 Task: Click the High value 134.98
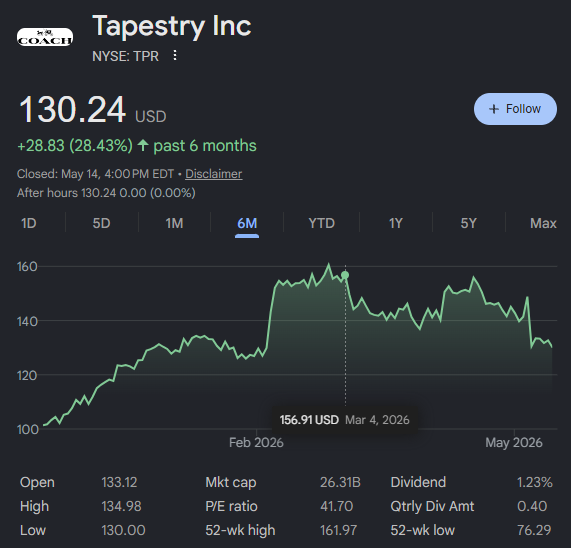click(x=121, y=506)
